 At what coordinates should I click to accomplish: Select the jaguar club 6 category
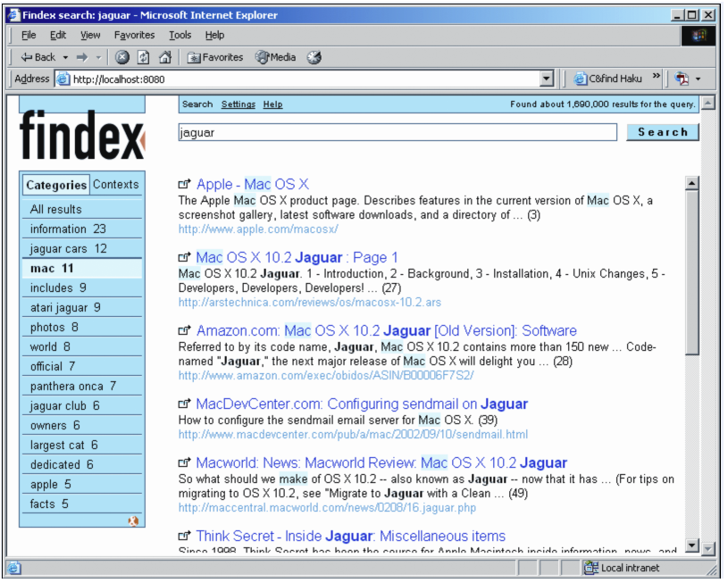tap(81, 405)
